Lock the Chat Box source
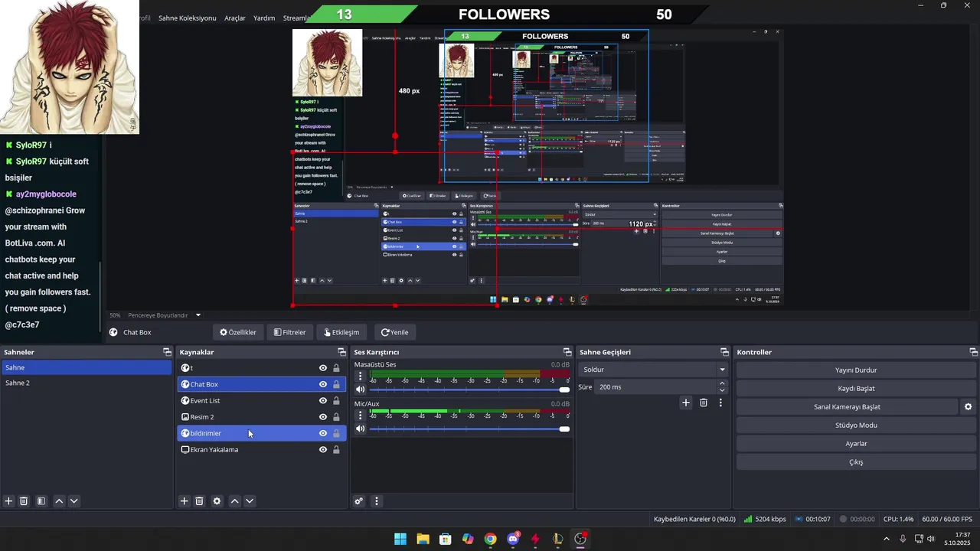Image resolution: width=980 pixels, height=551 pixels. click(336, 384)
